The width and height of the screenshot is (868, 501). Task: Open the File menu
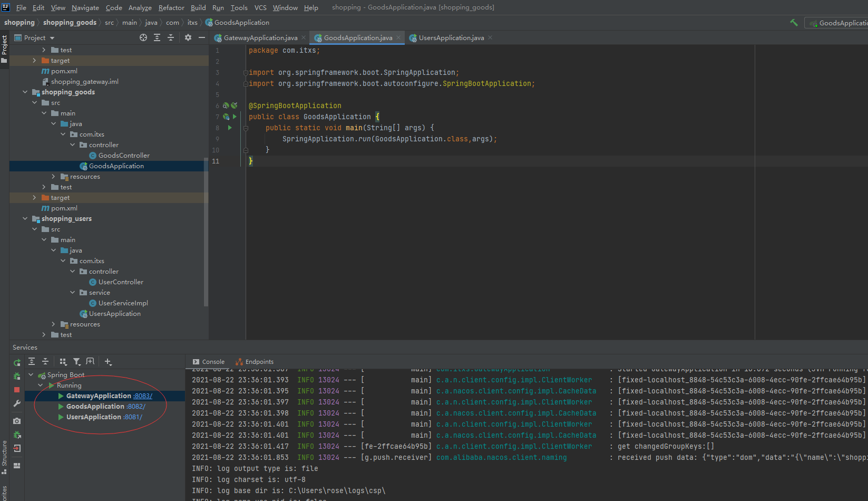tap(21, 7)
